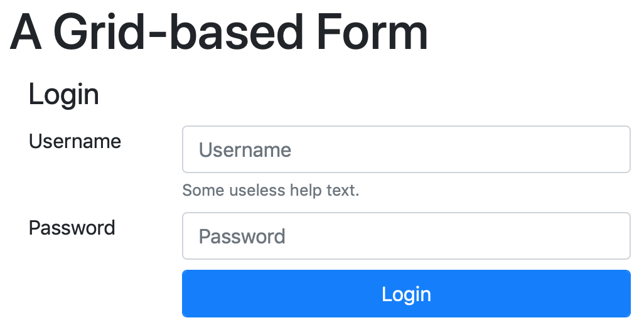Click the gray help text under Username field

[271, 190]
